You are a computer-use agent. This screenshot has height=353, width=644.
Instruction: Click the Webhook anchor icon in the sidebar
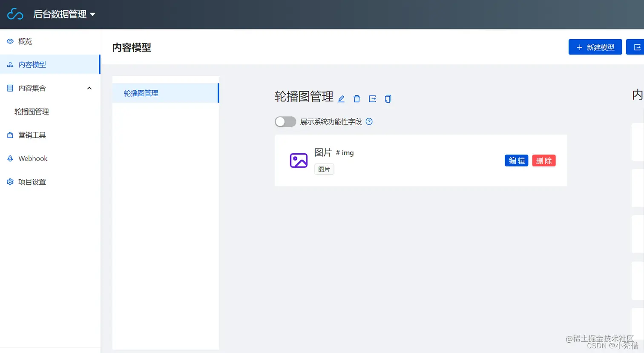click(9, 158)
